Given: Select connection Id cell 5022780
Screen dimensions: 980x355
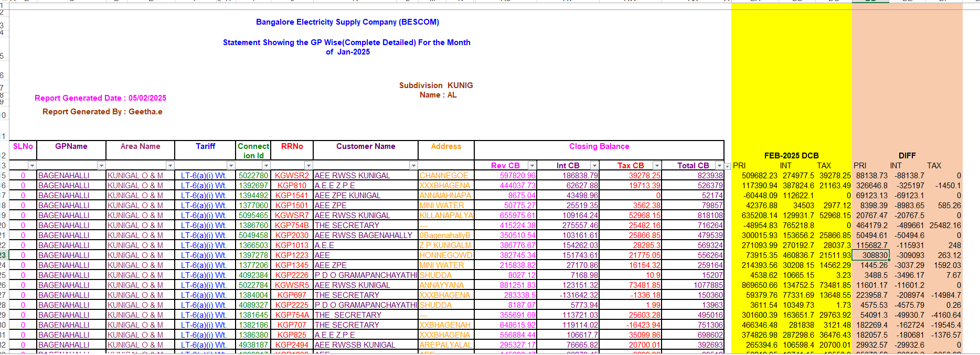Looking at the screenshot, I should pos(253,176).
